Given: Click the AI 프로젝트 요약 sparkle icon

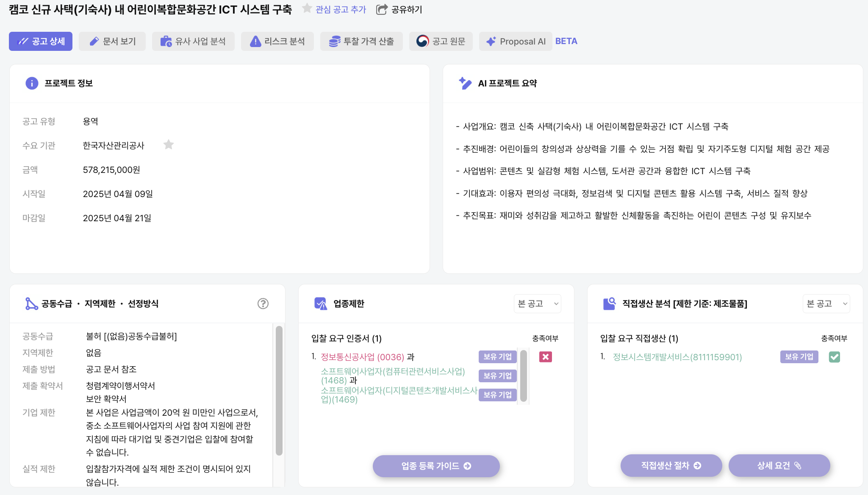Looking at the screenshot, I should click(x=465, y=83).
